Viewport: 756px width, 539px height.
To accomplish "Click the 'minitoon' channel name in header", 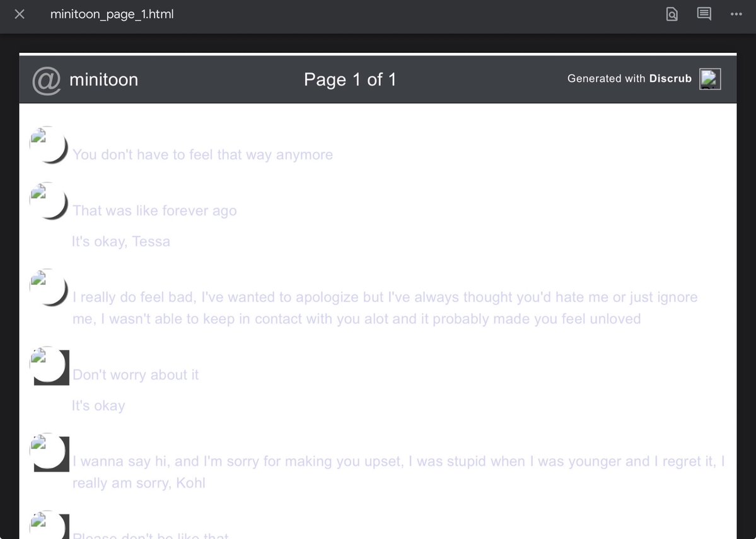I will click(x=103, y=80).
